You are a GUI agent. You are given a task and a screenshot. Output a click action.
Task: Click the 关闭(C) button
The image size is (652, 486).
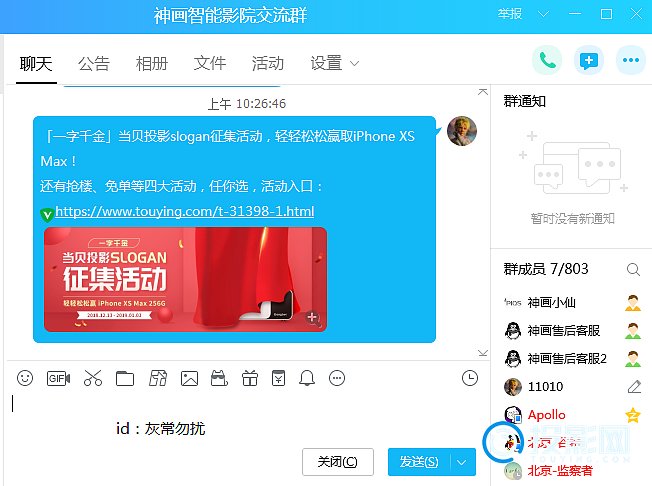point(338,462)
